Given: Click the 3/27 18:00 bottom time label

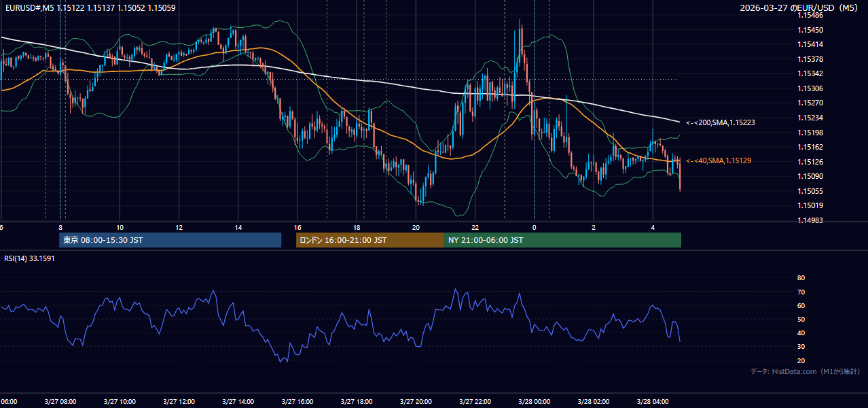Looking at the screenshot, I should point(357,401).
